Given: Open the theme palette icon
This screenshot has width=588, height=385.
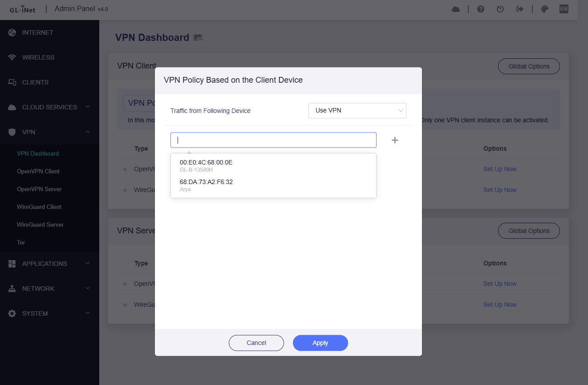Looking at the screenshot, I should tap(544, 9).
